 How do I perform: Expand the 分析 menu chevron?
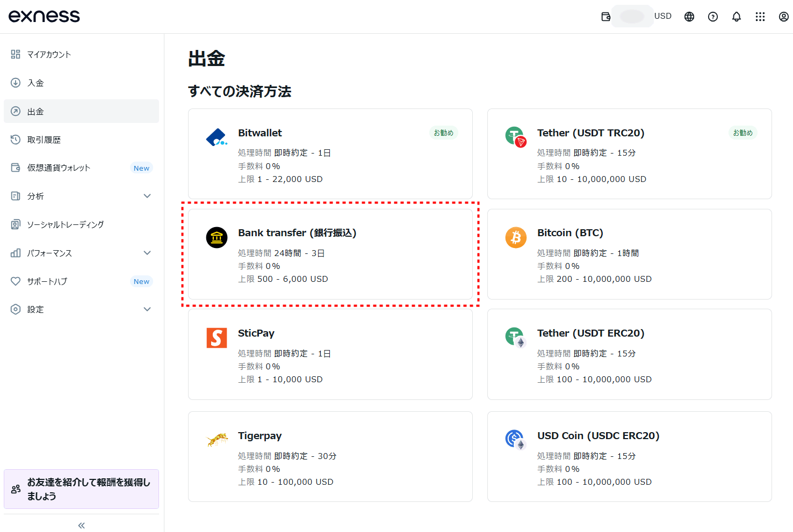point(147,196)
